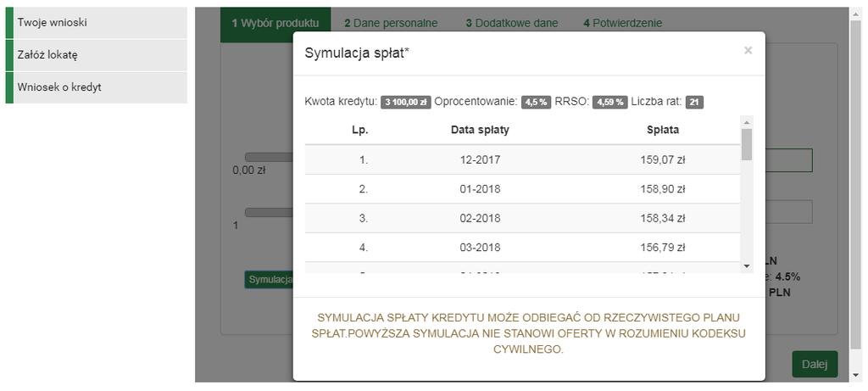Click the payment 158,34 zł

coord(663,218)
